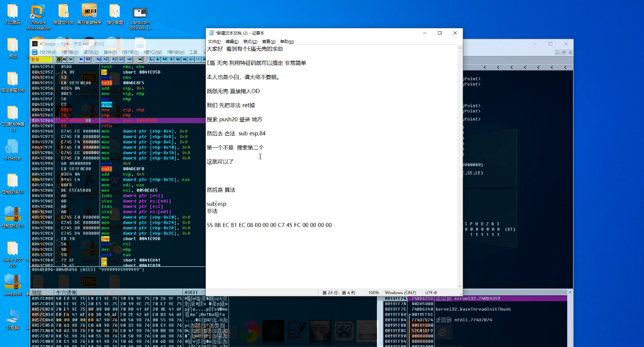Screen dimensions: 644x347
Task: Open the 文件(F) menu in Notepad
Action: point(214,41)
